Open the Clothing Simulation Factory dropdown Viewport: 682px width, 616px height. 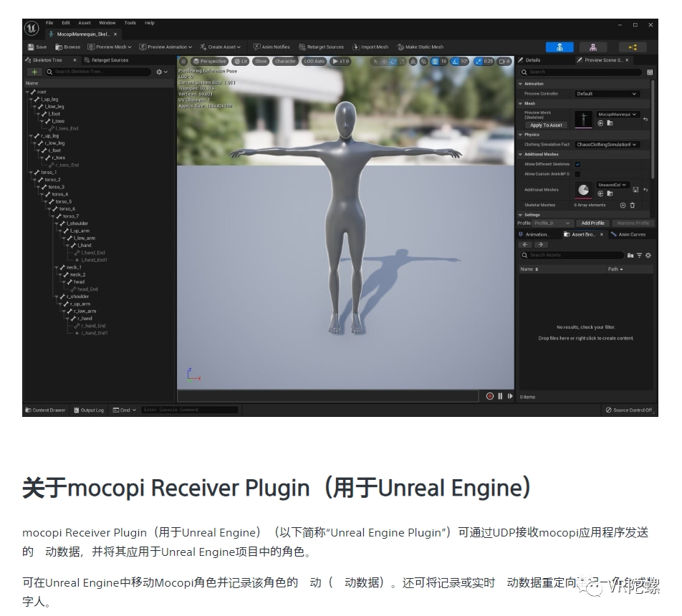point(606,145)
